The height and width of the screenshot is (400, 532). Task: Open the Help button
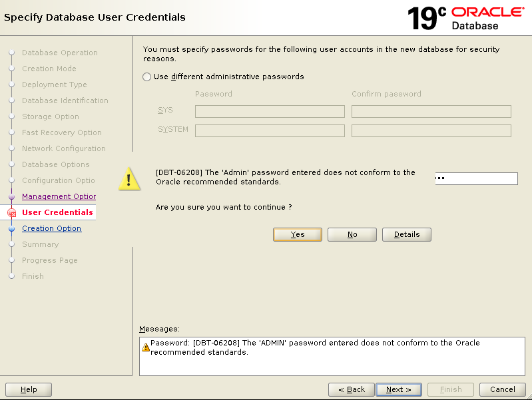(29, 389)
